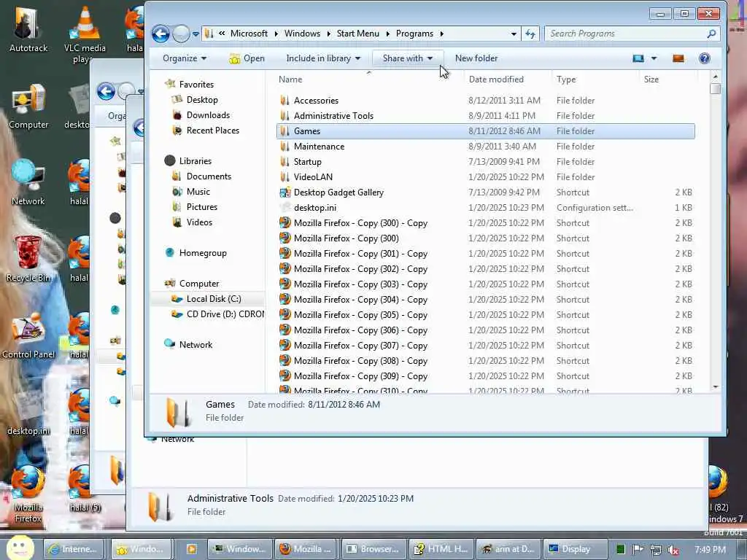Open the recent locations dropdown arrow
The image size is (747, 560).
196,34
